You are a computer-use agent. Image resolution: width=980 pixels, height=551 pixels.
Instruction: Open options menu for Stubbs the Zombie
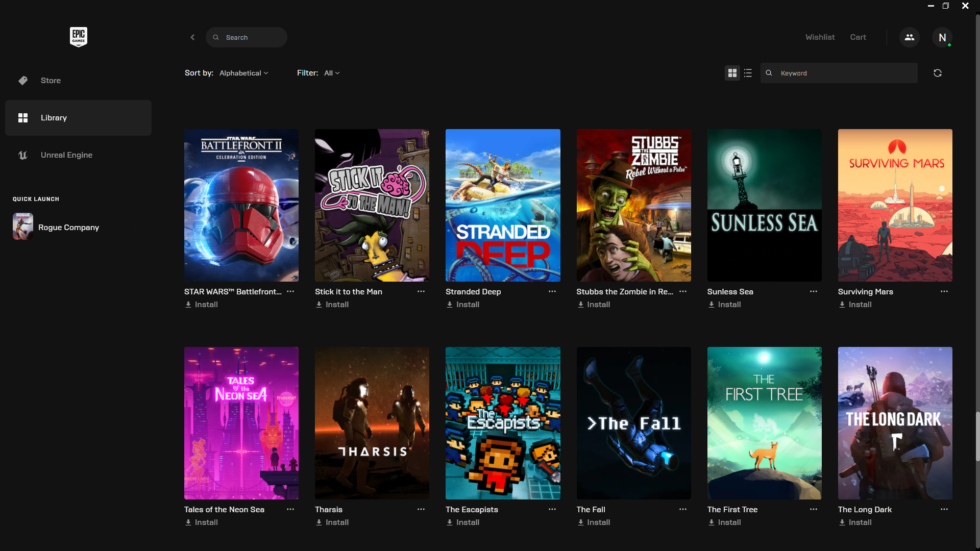(x=683, y=292)
